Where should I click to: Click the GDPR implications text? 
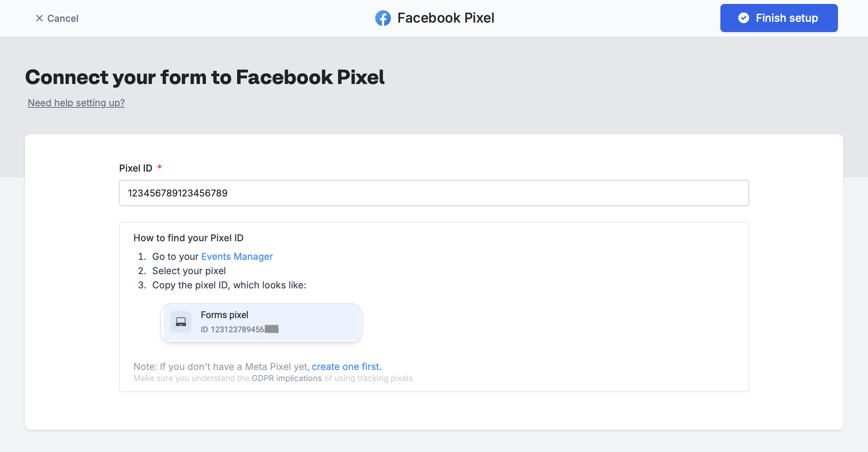pos(286,378)
